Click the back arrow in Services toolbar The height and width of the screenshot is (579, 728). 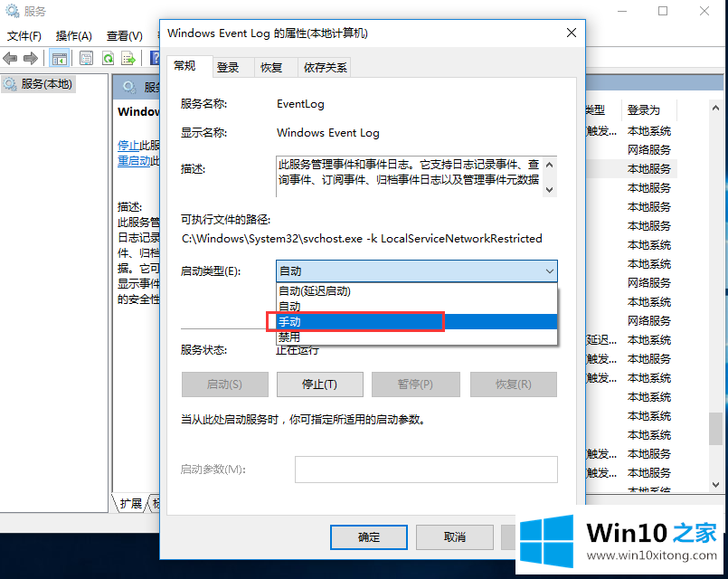(10, 59)
